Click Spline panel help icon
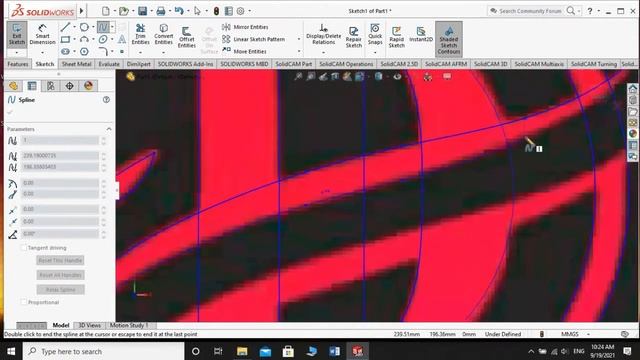Viewport: 640px width, 360px height. click(107, 100)
